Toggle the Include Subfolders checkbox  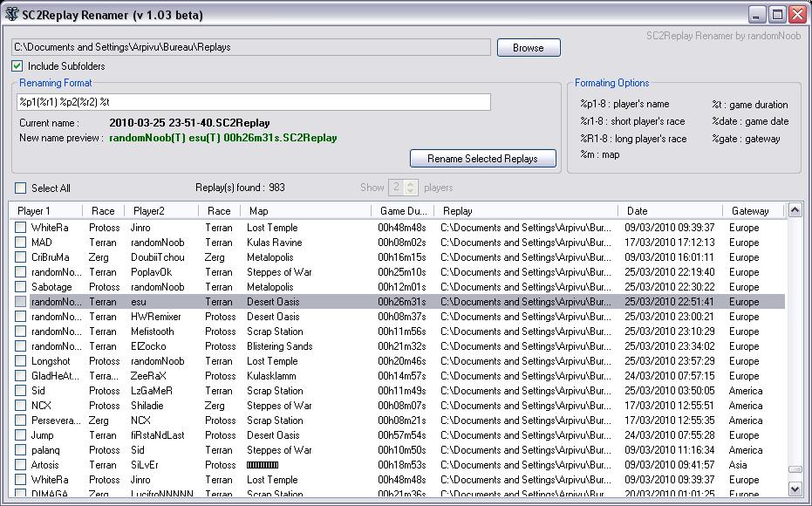pos(17,65)
